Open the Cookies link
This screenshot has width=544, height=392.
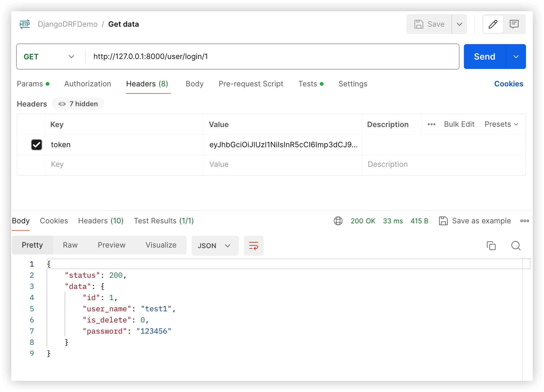[x=508, y=84]
